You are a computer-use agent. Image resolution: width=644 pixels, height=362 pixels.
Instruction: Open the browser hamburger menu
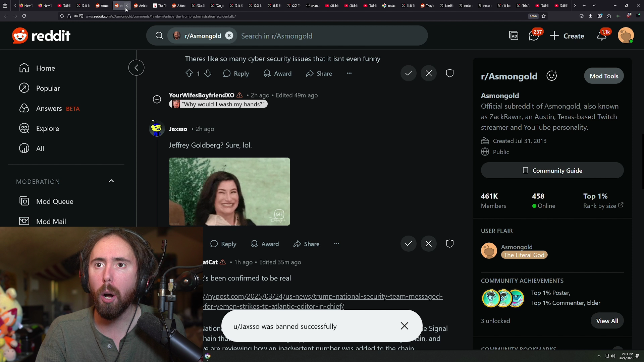point(638,16)
